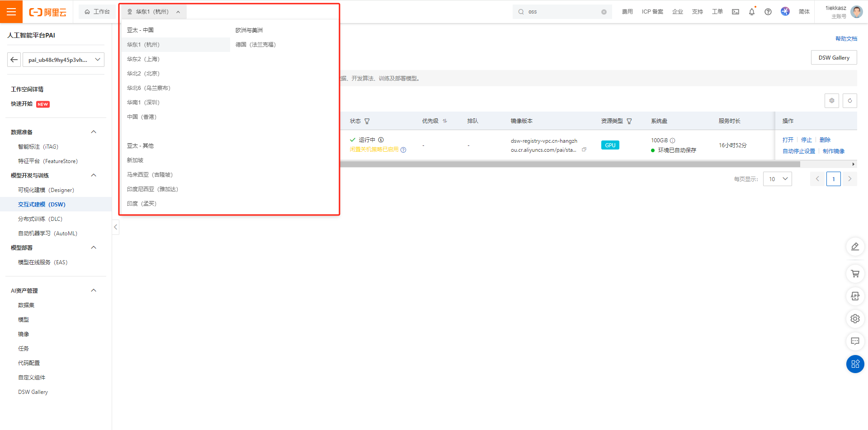This screenshot has height=430, width=868.
Task: Collapse the left sidebar panel
Action: coord(116,227)
